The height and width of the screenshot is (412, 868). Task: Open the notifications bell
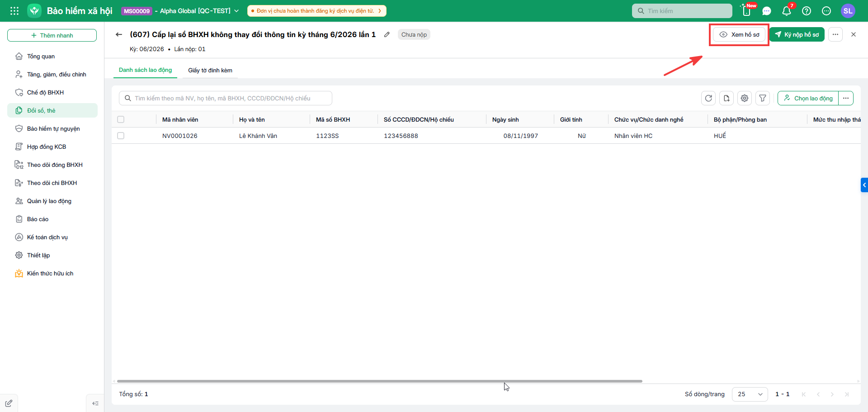(787, 11)
